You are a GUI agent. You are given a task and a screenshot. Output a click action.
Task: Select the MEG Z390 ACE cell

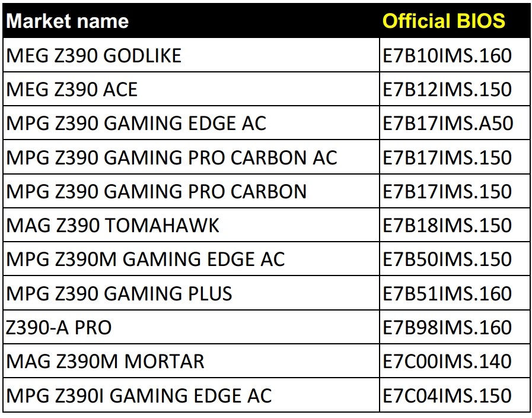tap(72, 90)
